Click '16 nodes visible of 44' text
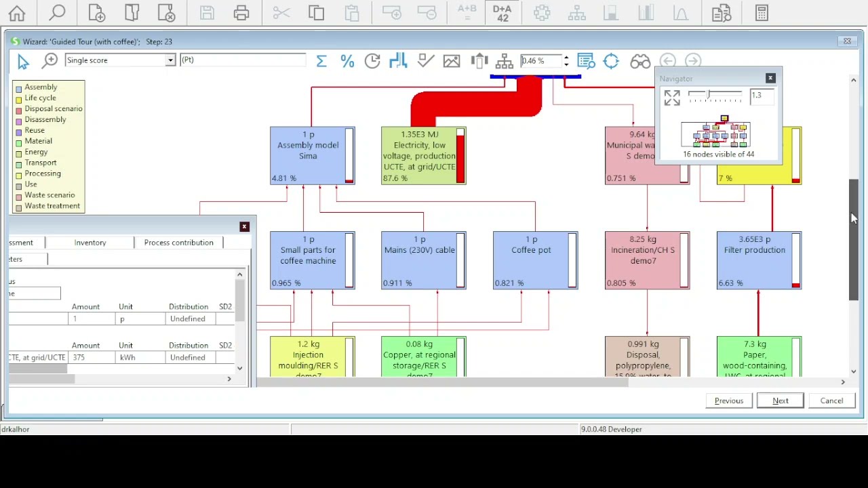 click(x=718, y=155)
